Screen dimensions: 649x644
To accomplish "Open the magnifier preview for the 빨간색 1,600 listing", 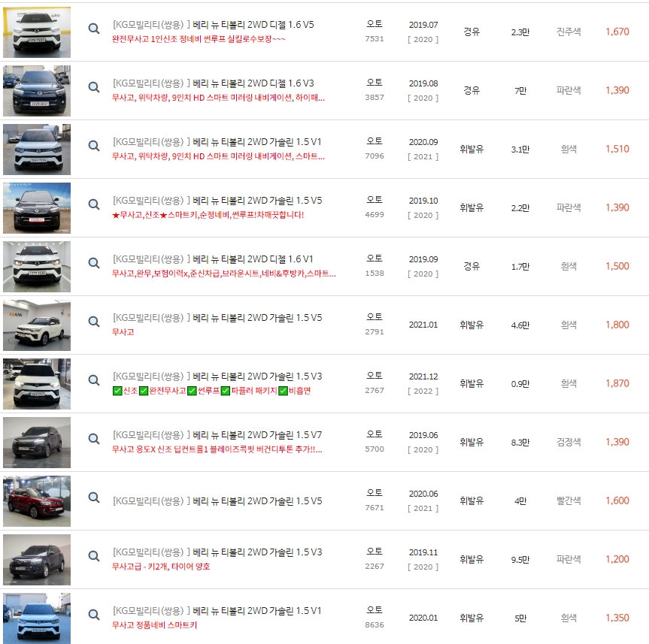I will click(x=94, y=497).
